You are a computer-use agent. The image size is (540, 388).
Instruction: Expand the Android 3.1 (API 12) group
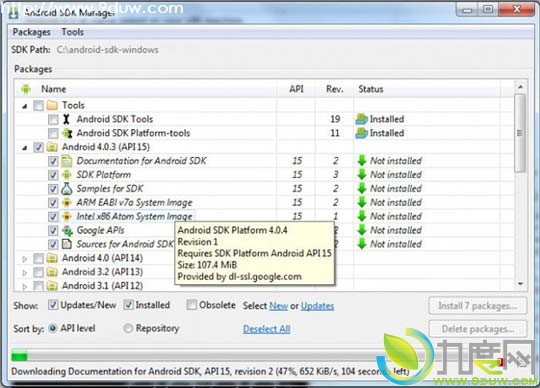(x=24, y=286)
